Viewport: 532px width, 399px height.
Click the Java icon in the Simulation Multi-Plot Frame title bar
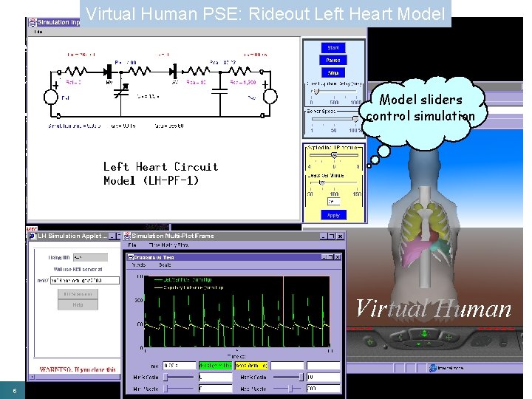pyautogui.click(x=127, y=236)
